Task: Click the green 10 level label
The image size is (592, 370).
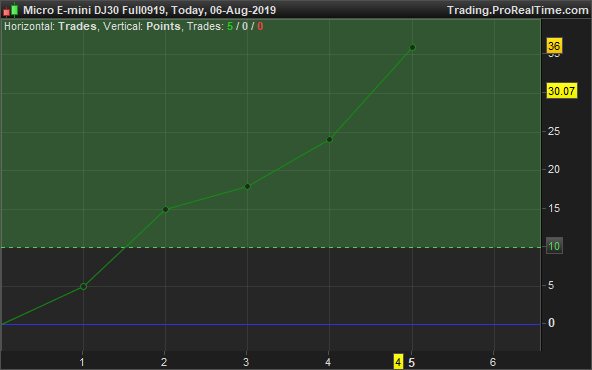Action: (x=554, y=246)
